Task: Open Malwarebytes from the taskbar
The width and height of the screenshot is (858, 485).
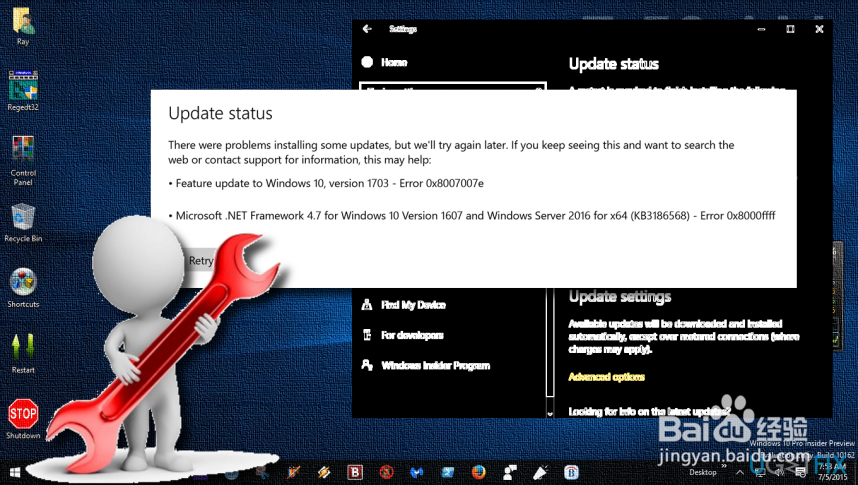Action: coord(417,472)
